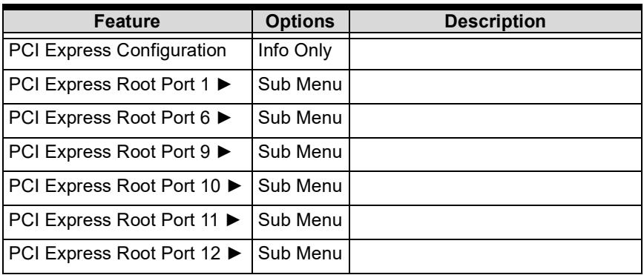
Task: Click the Options column header
Action: pos(300,21)
